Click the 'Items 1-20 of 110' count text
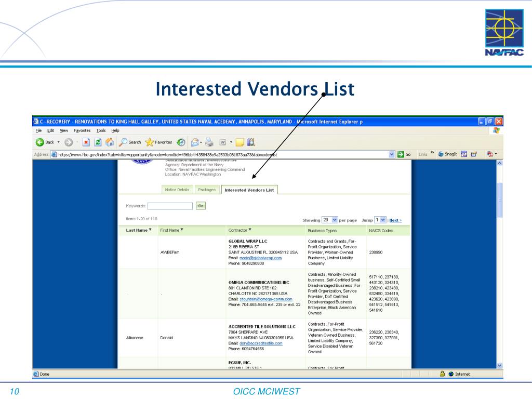This screenshot has height=399, width=532. (x=141, y=219)
